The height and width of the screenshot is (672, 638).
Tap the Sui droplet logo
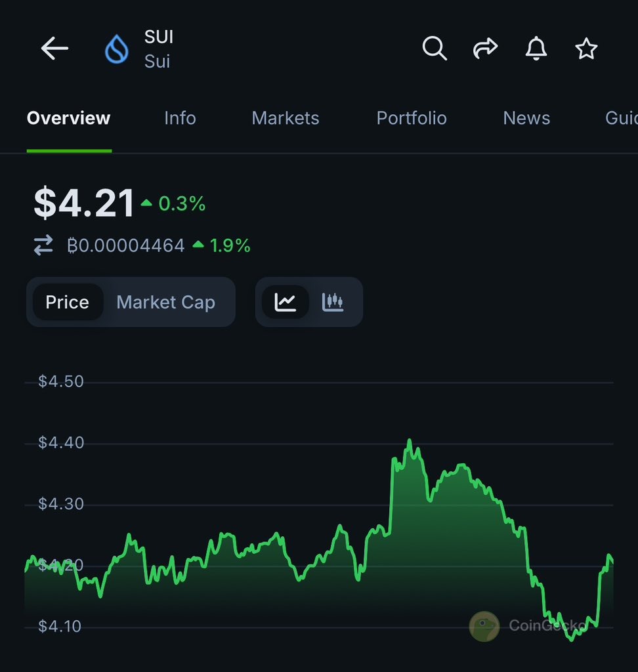tap(117, 49)
